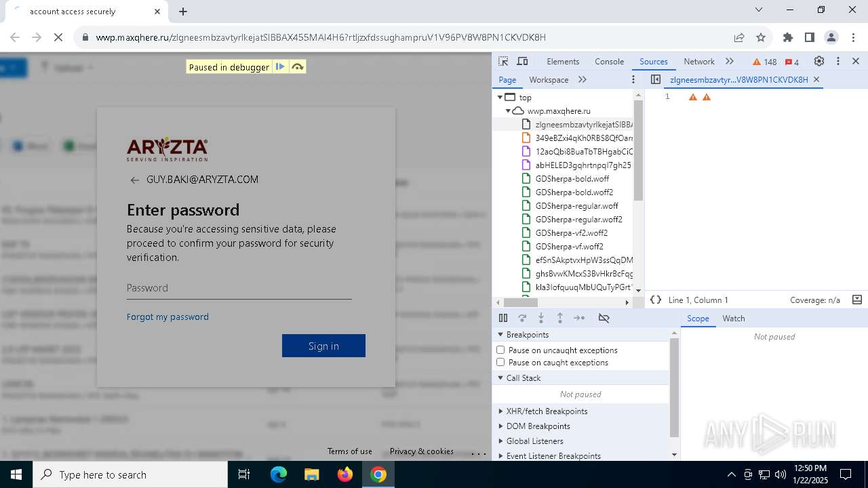Step over next call in debugger overlay
This screenshot has width=868, height=488.
click(297, 66)
